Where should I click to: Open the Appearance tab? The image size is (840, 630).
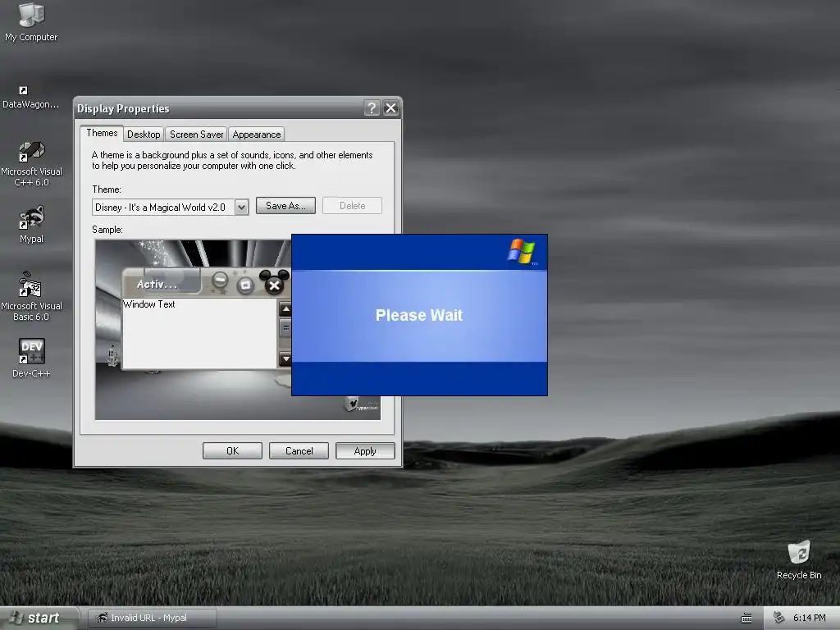tap(257, 135)
